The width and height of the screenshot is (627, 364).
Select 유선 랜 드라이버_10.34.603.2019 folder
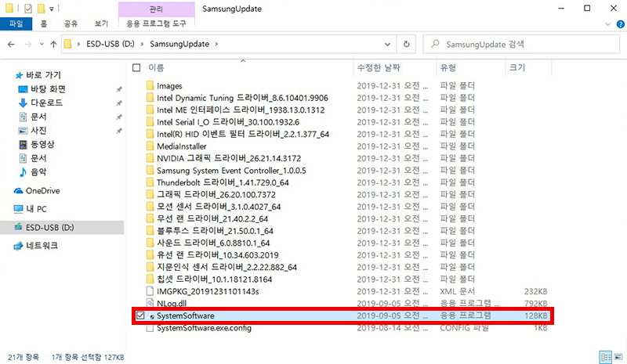click(x=218, y=255)
